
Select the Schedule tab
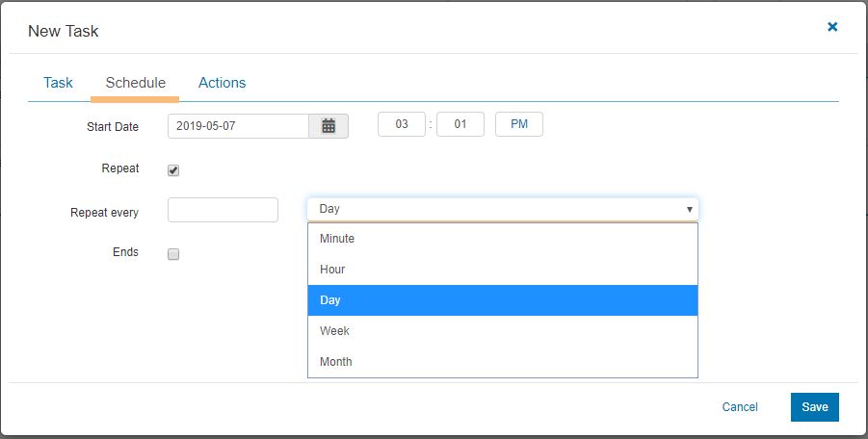point(135,83)
